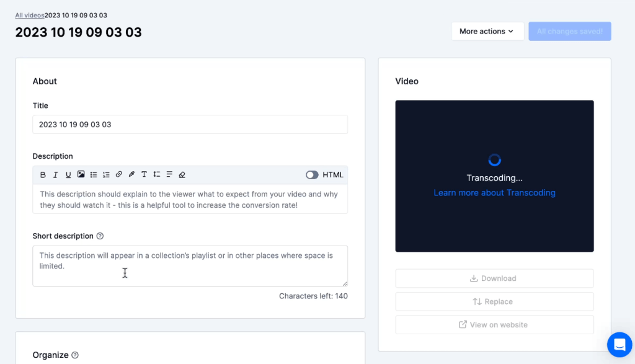This screenshot has height=364, width=635.
Task: Open the More actions dropdown
Action: pos(487,31)
